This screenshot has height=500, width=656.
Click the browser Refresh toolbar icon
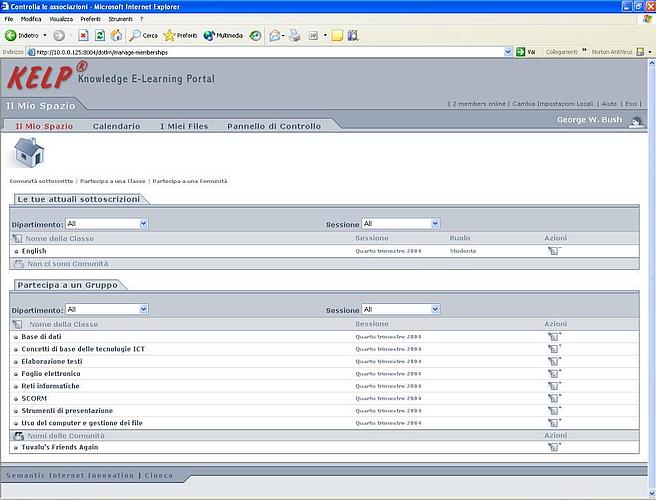click(x=100, y=35)
